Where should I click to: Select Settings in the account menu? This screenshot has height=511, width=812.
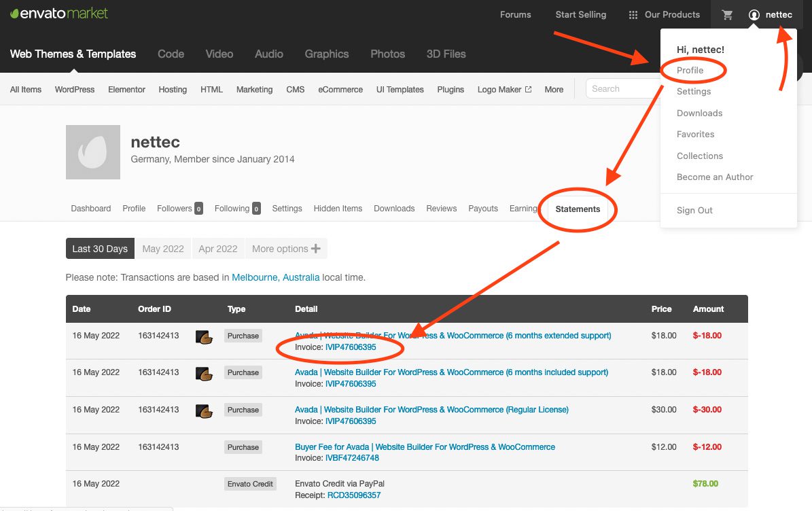click(x=693, y=92)
